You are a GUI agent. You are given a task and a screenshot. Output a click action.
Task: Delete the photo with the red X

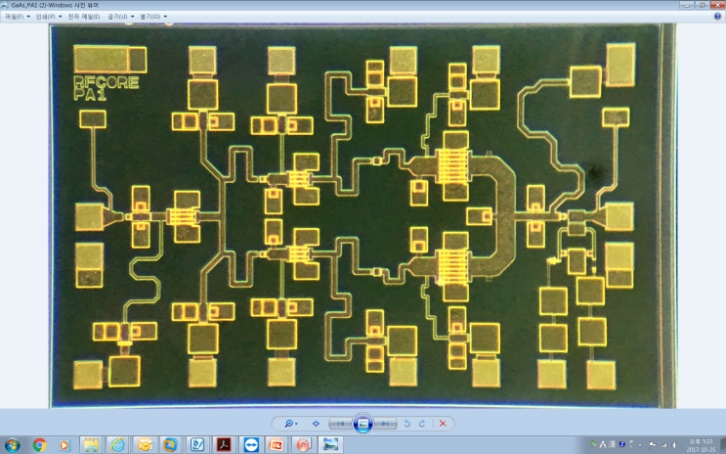(443, 423)
